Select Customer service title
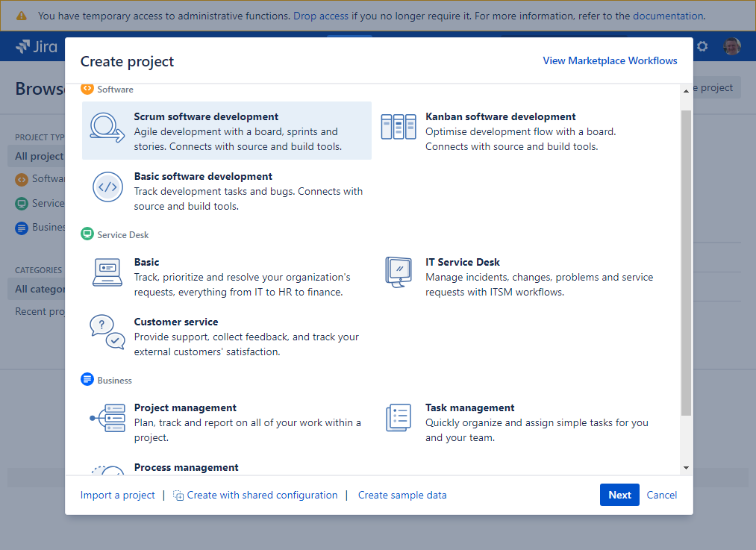The width and height of the screenshot is (756, 550). point(176,322)
